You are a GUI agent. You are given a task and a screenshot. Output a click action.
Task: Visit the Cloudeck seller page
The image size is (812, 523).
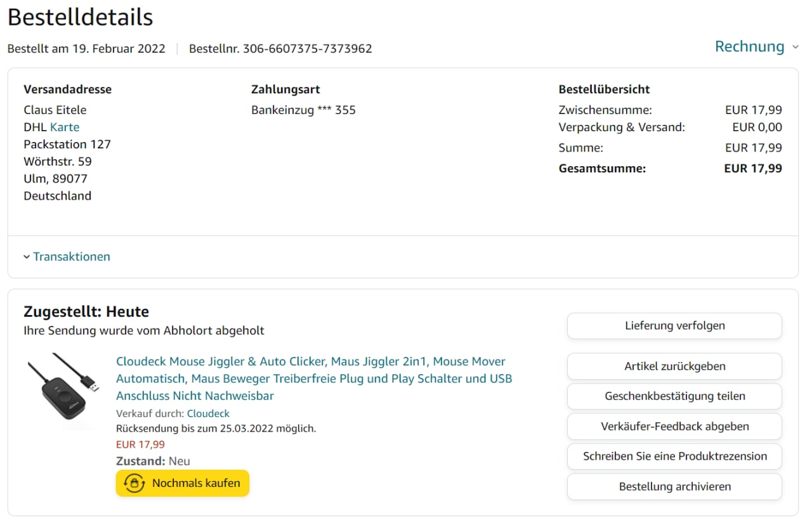click(x=208, y=413)
